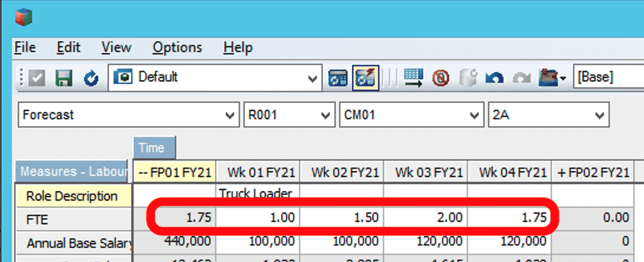
Task: Click the Measures - Labour dimension header
Action: point(71,171)
